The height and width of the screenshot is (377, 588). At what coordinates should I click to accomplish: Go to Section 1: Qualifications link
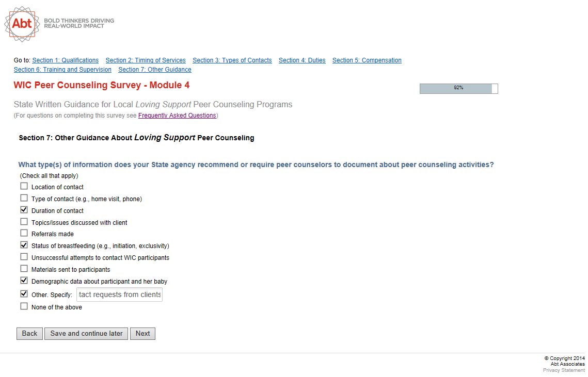[65, 60]
